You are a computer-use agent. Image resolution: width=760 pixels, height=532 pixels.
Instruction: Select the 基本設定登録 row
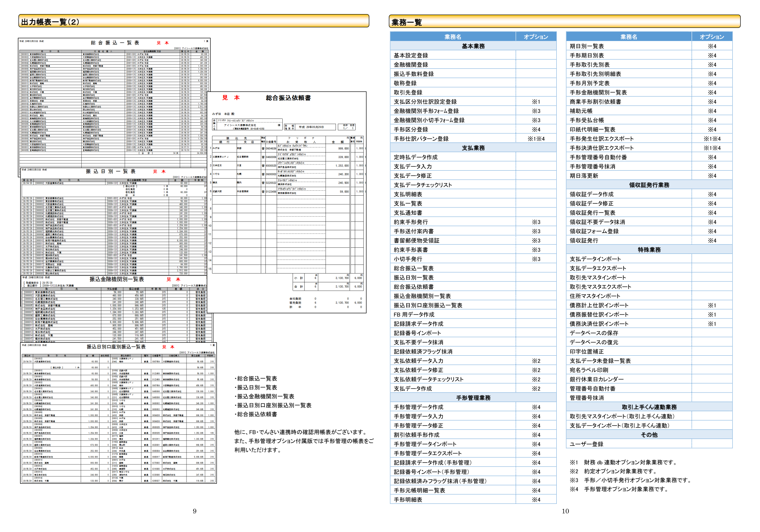[x=473, y=55]
